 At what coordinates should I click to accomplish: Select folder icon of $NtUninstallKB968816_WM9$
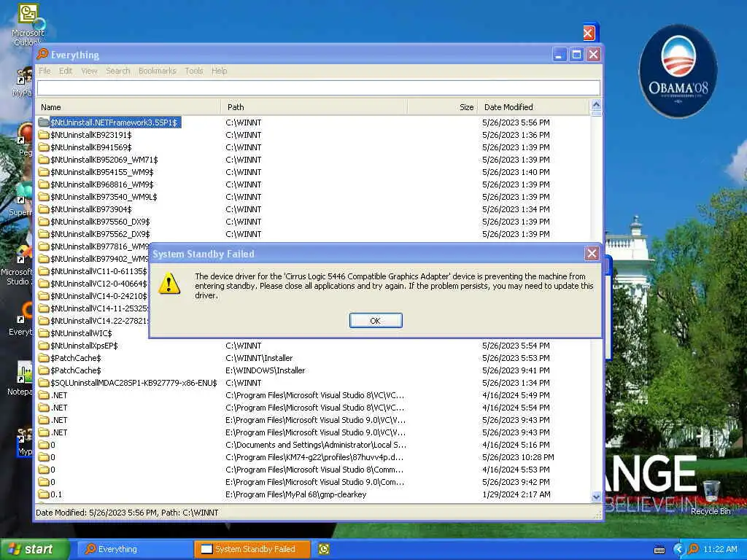(44, 184)
